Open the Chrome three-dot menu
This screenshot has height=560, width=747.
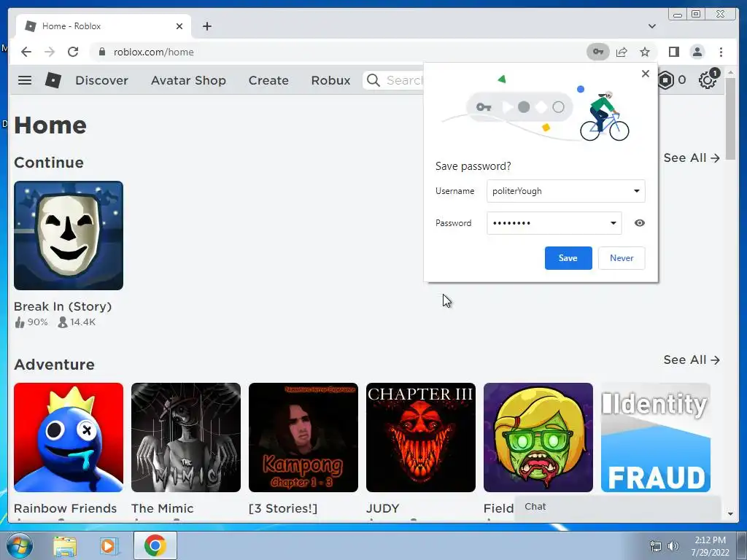click(x=721, y=52)
